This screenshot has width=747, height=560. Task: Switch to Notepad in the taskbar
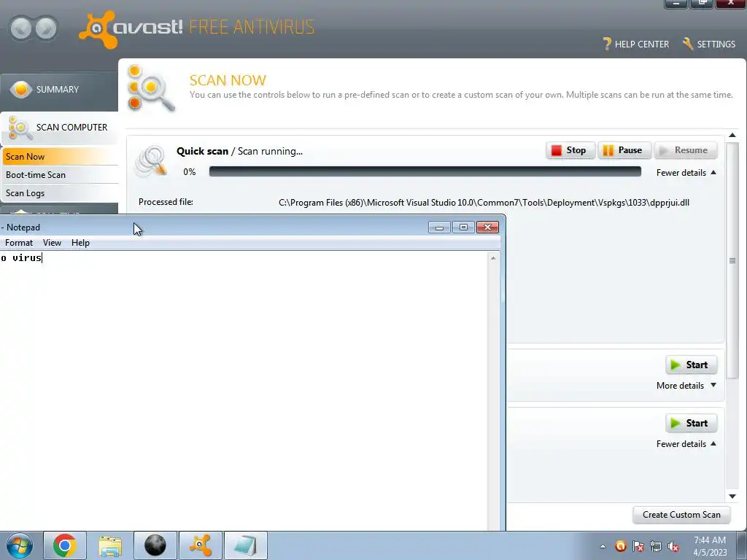click(x=246, y=545)
